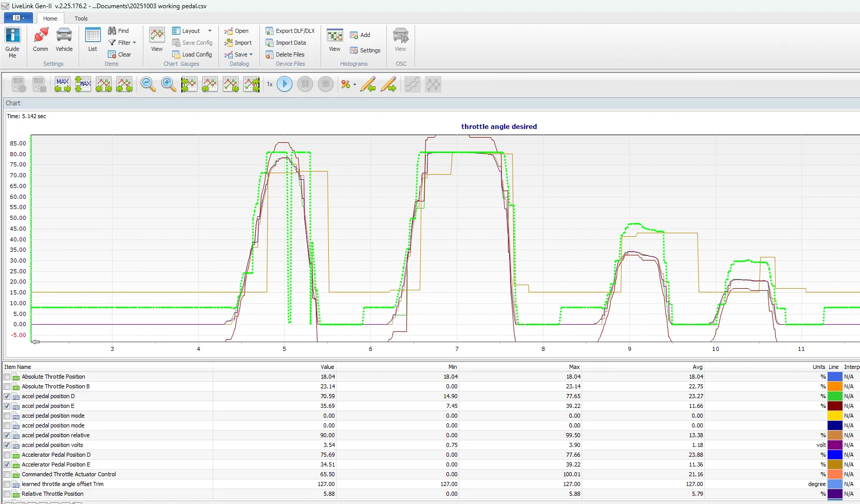Toggle Absolute Throttle Position checkbox
Viewport: 860px width, 504px height.
7,377
